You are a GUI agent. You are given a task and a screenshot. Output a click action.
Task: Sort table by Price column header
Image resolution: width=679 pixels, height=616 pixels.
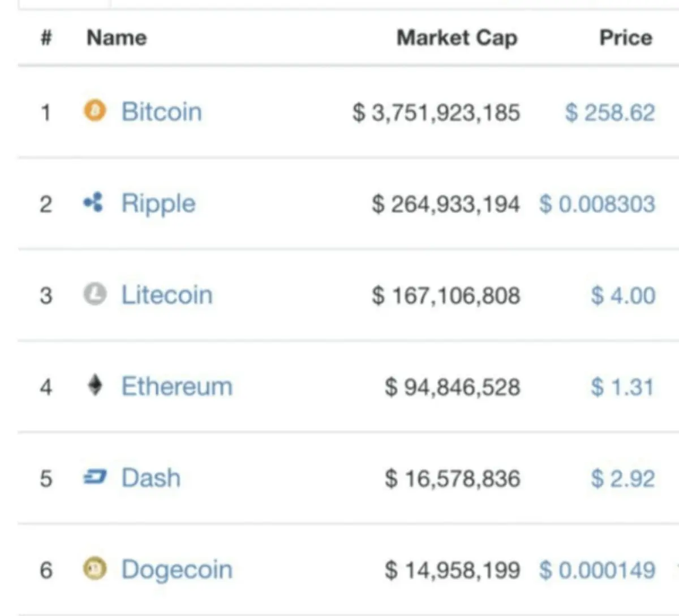point(626,38)
